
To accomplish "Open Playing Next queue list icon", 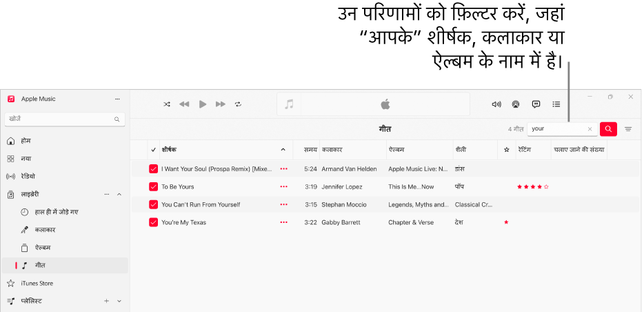I will 556,104.
